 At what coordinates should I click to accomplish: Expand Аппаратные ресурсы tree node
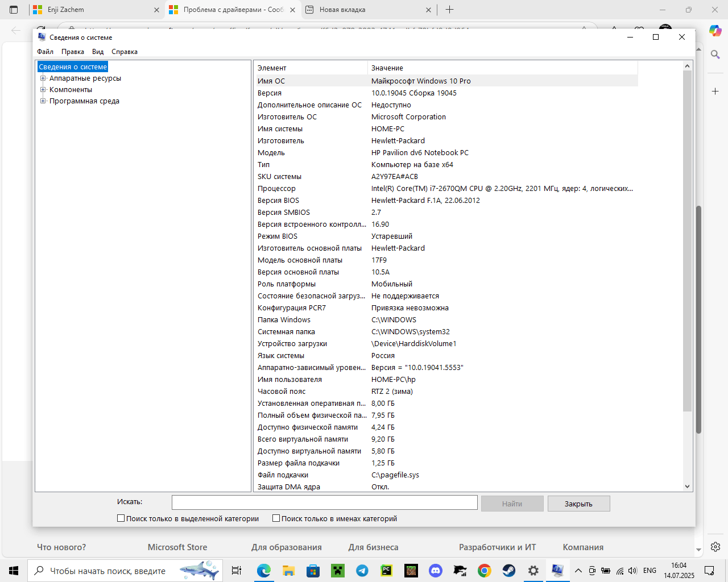[x=43, y=78]
